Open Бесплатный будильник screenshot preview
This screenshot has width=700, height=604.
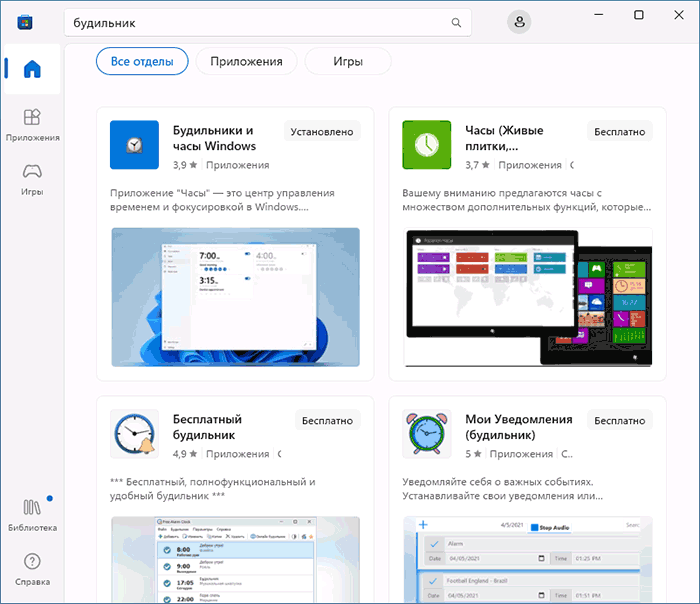tap(235, 560)
